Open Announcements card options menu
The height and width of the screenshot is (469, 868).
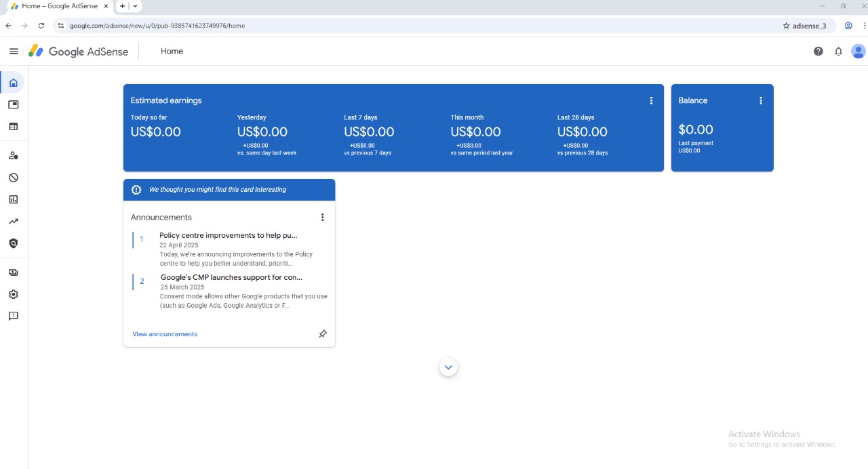(x=322, y=218)
